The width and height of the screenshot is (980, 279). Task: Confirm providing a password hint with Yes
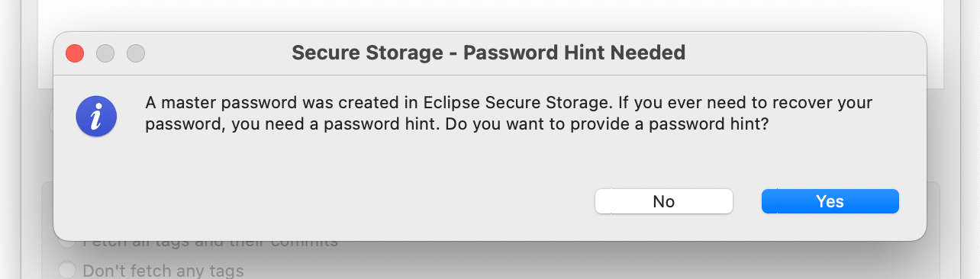(830, 201)
